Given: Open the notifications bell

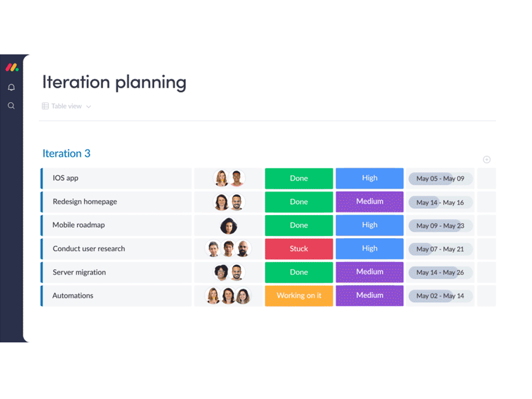Looking at the screenshot, I should click(x=11, y=88).
